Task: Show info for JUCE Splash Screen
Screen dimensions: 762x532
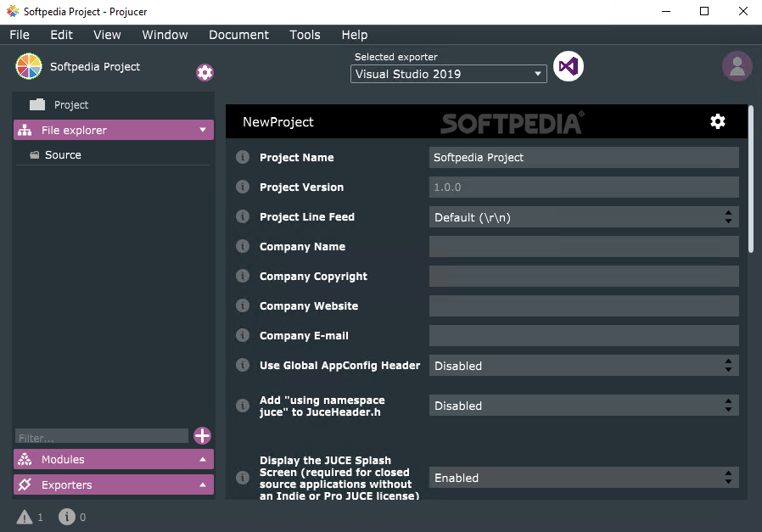Action: pyautogui.click(x=243, y=478)
